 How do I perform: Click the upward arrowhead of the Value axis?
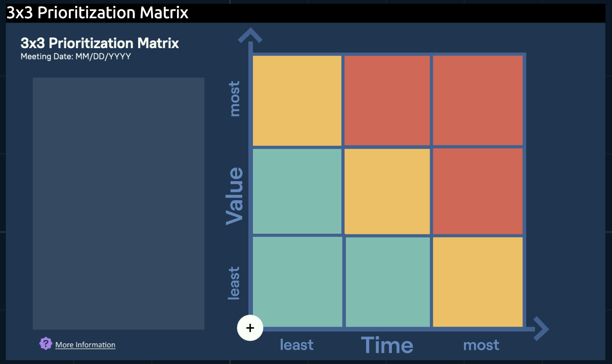click(250, 35)
